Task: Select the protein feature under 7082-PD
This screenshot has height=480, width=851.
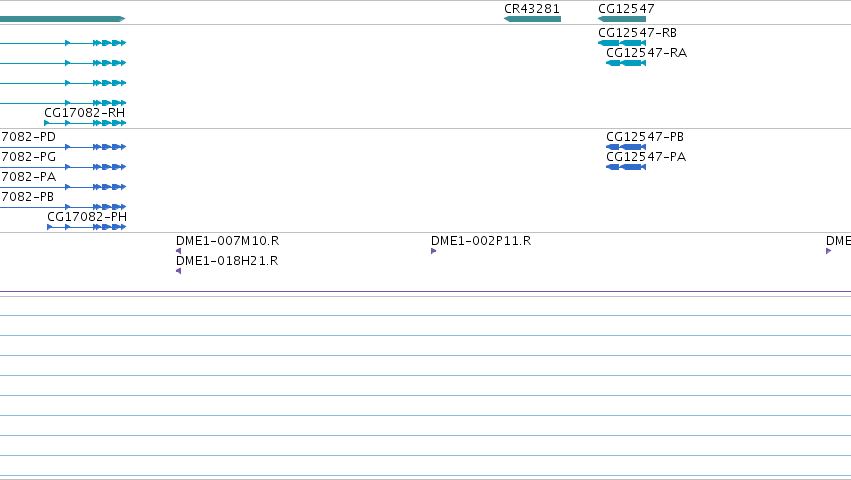Action: (x=63, y=147)
